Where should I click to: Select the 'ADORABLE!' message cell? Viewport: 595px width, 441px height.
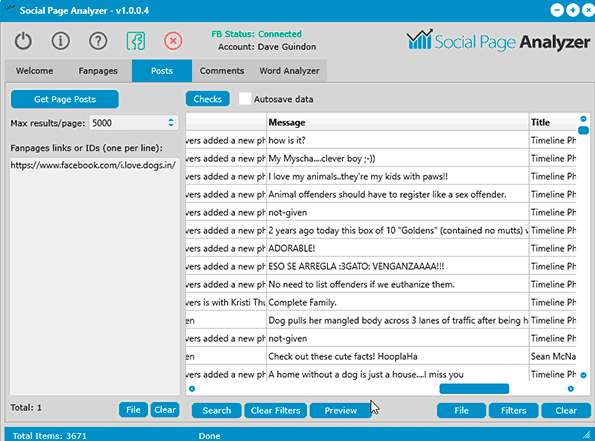point(398,249)
